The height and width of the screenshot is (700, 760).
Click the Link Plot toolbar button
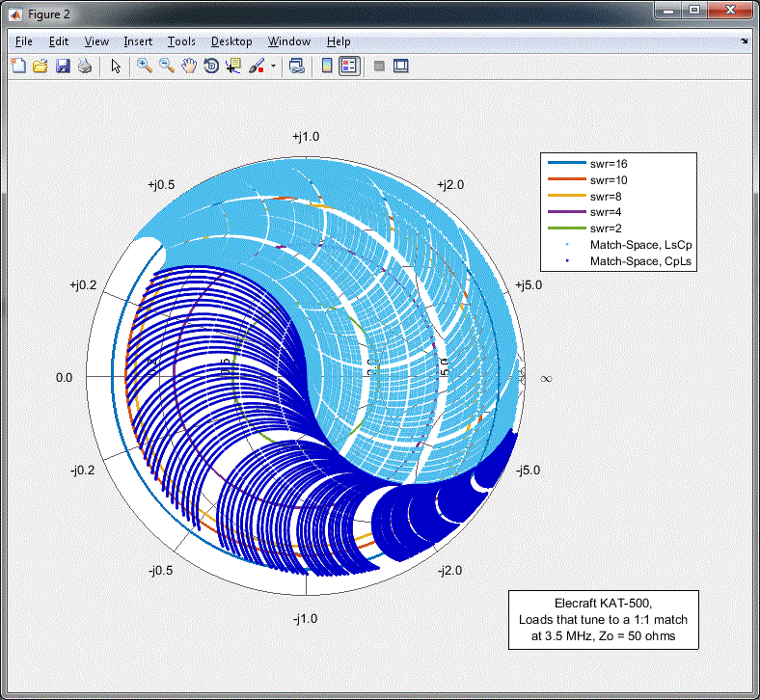coord(297,67)
